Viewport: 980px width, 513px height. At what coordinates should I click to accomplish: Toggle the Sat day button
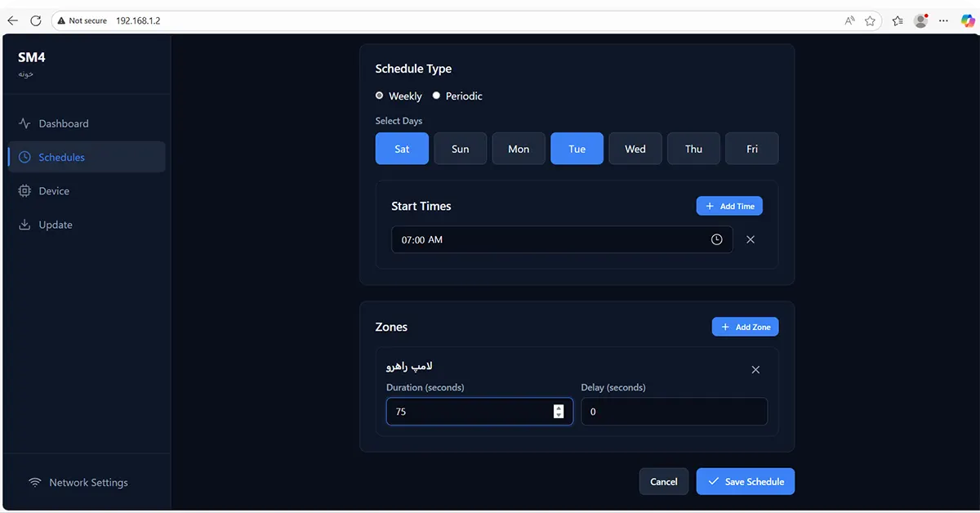[x=402, y=149]
